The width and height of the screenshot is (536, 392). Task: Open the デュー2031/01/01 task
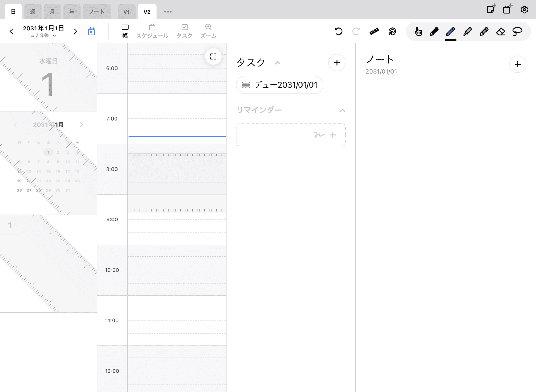(280, 85)
